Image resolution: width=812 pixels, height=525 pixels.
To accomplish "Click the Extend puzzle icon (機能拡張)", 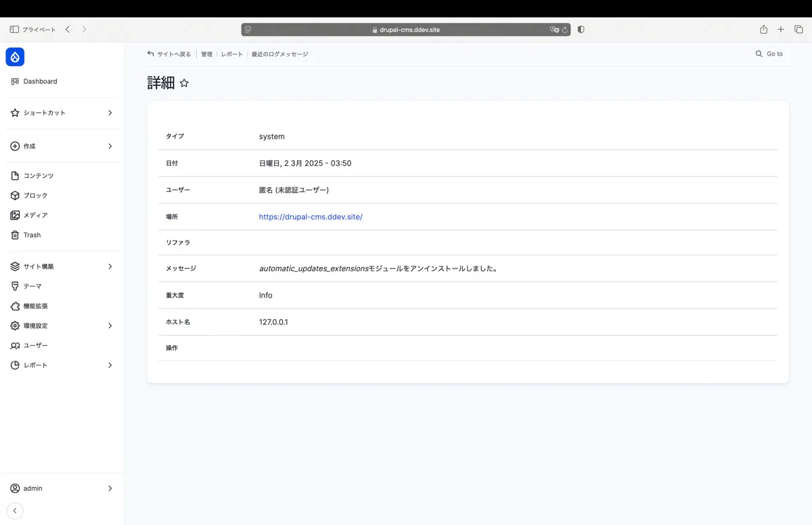I will coord(15,306).
